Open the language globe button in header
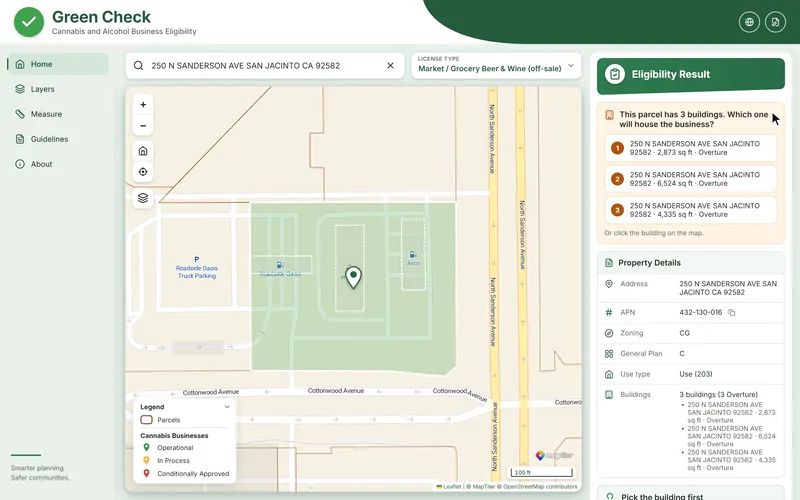Viewport: 800px width, 500px height. coord(749,22)
